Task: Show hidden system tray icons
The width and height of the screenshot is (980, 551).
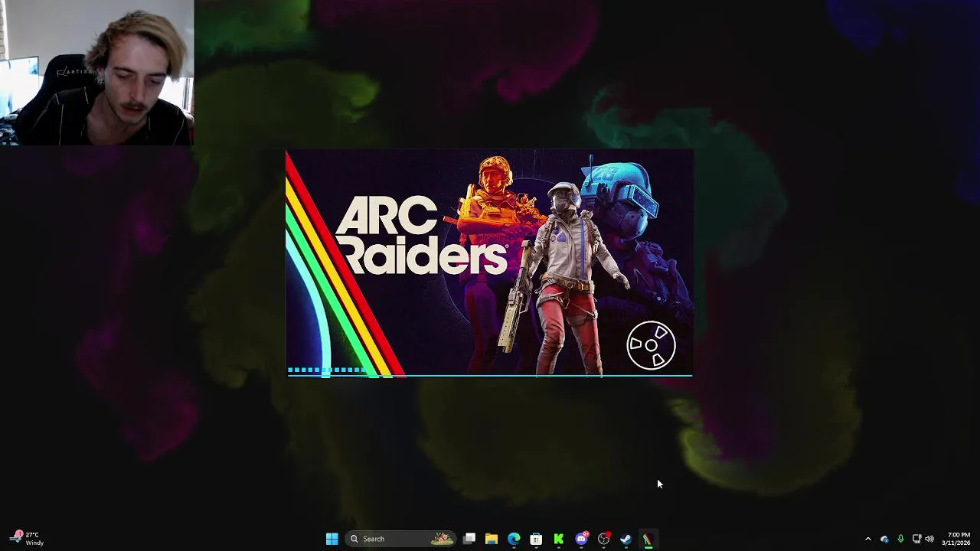Action: tap(867, 539)
